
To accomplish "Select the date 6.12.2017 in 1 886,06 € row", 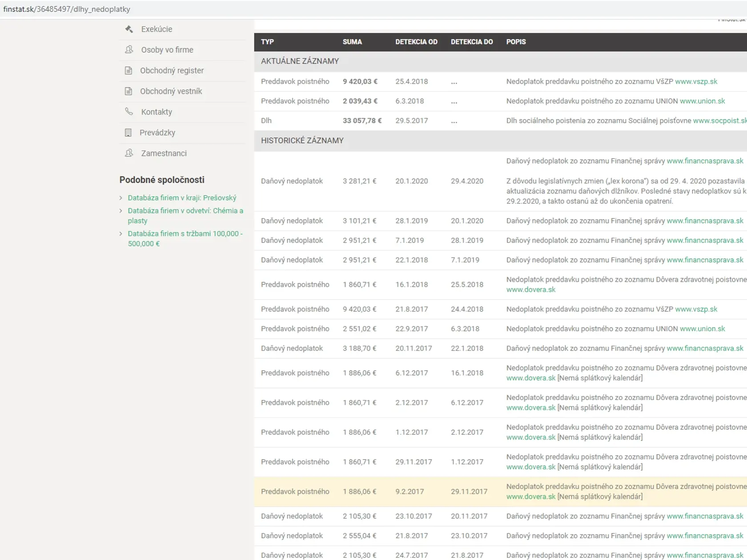I will point(411,373).
